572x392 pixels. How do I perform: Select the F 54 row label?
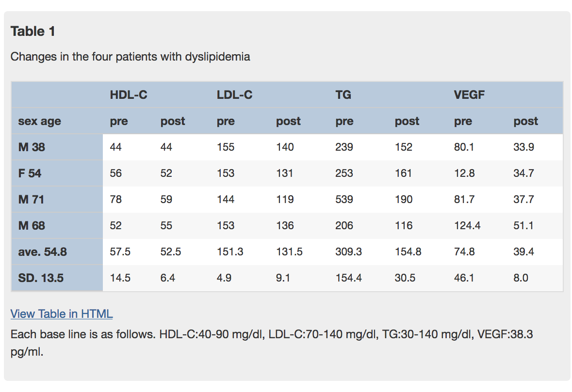[30, 173]
